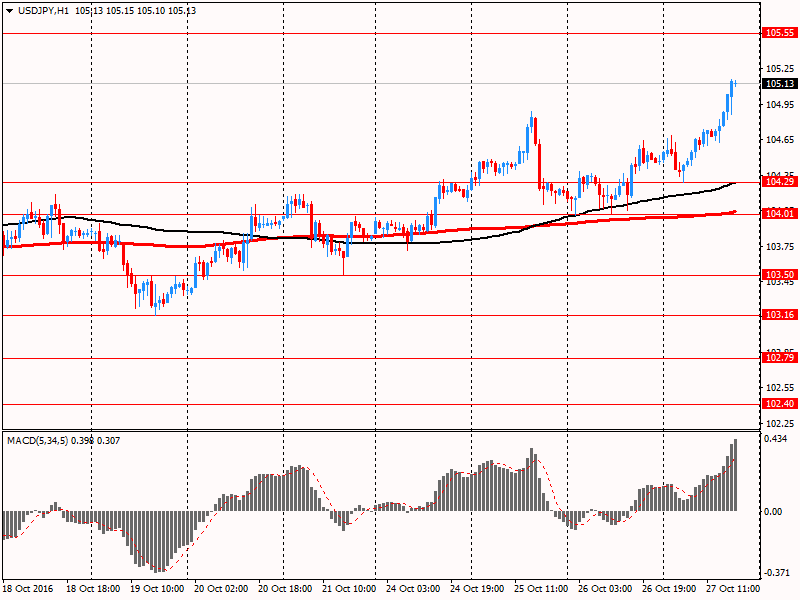Click the 104.65 price axis value

click(780, 140)
